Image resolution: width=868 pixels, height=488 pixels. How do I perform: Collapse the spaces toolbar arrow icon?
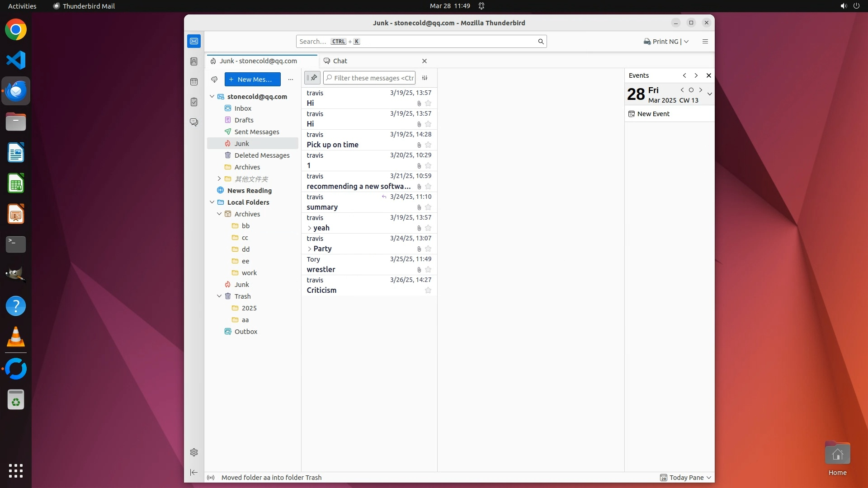194,472
